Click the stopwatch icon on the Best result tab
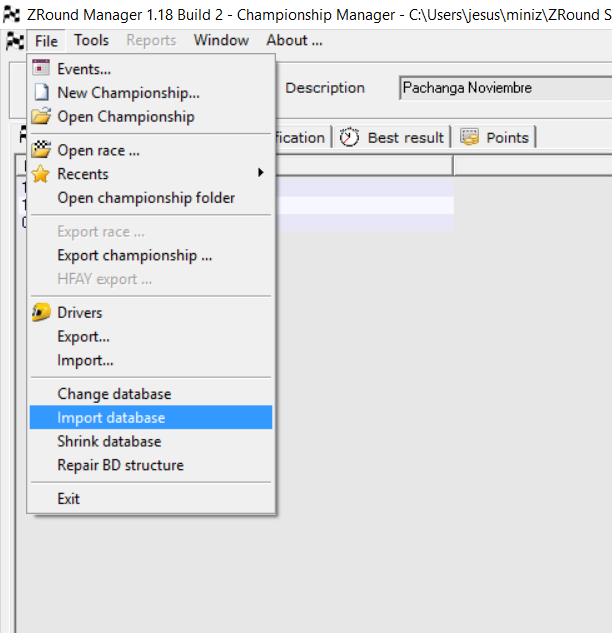 [349, 137]
